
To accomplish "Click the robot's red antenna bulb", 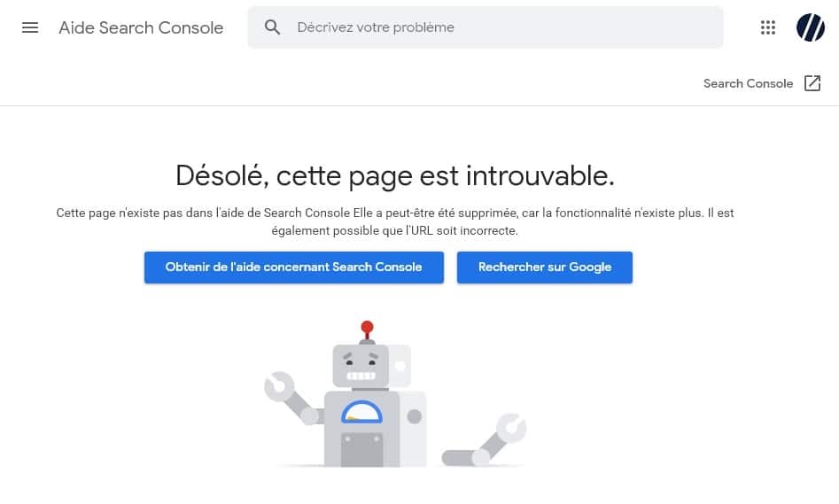I will point(367,327).
